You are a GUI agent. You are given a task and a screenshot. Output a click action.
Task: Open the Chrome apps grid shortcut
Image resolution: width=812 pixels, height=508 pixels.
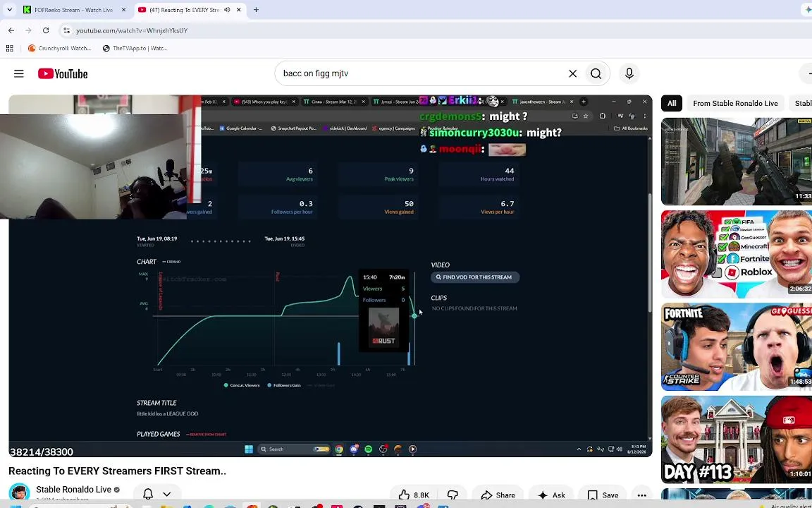pos(9,48)
